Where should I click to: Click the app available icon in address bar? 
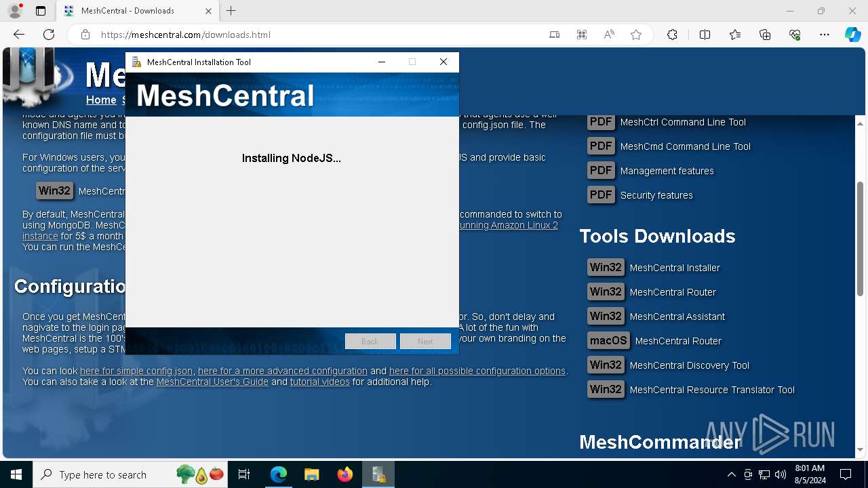coord(555,35)
